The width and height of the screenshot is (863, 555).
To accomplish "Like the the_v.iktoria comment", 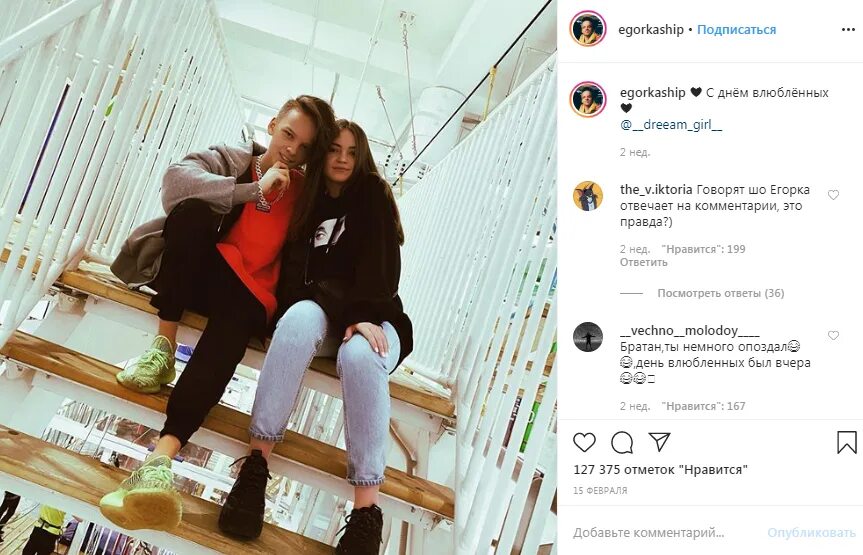I will (833, 195).
